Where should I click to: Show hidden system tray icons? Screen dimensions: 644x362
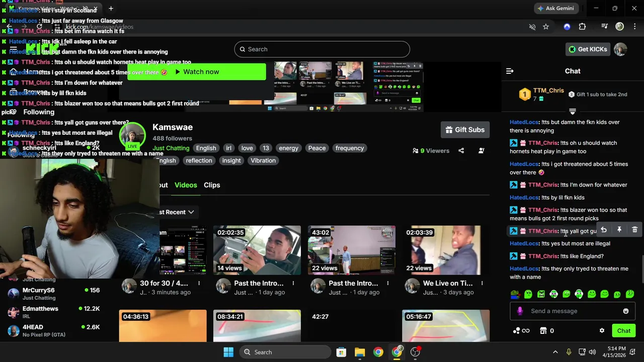[x=555, y=352]
